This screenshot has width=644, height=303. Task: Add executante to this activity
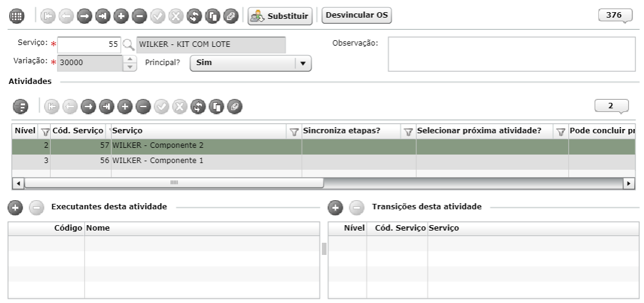[x=15, y=208]
